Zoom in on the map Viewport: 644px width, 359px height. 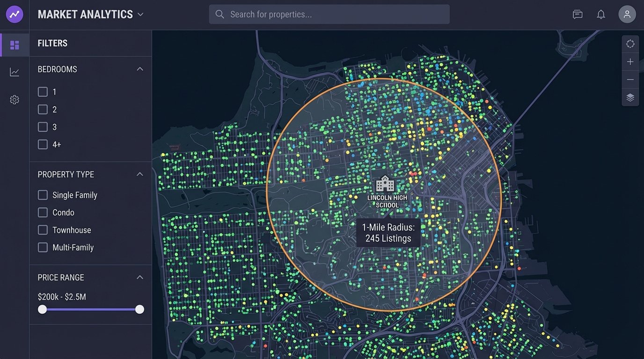(630, 61)
